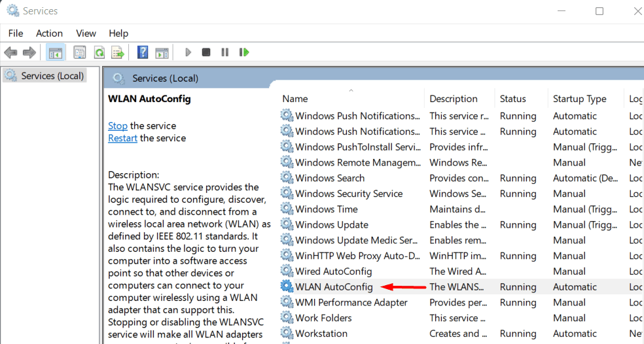This screenshot has width=644, height=344.
Task: Open the View menu
Action: coord(86,33)
